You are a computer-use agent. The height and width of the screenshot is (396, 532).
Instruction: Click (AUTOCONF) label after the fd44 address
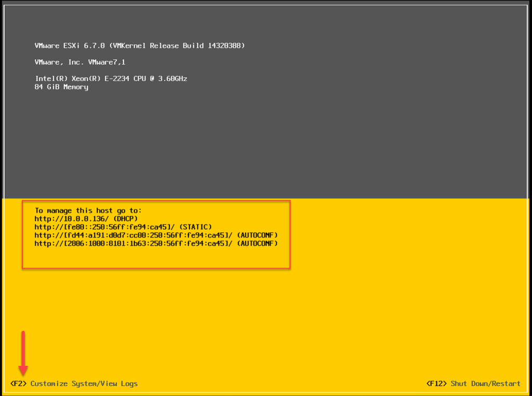pos(257,235)
